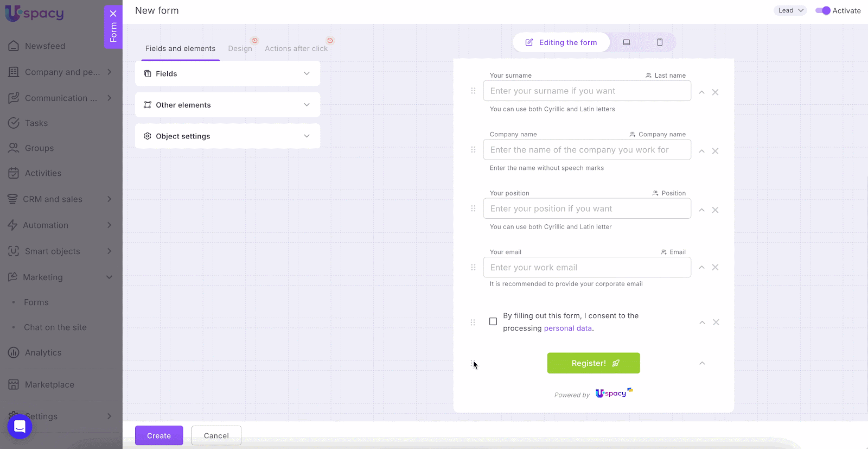
Task: Remove the consent checkbox row with X
Action: coord(716,322)
